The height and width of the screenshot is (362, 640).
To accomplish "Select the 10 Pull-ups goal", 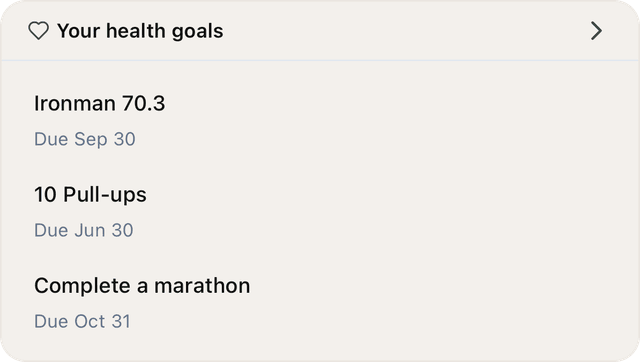I will [90, 195].
